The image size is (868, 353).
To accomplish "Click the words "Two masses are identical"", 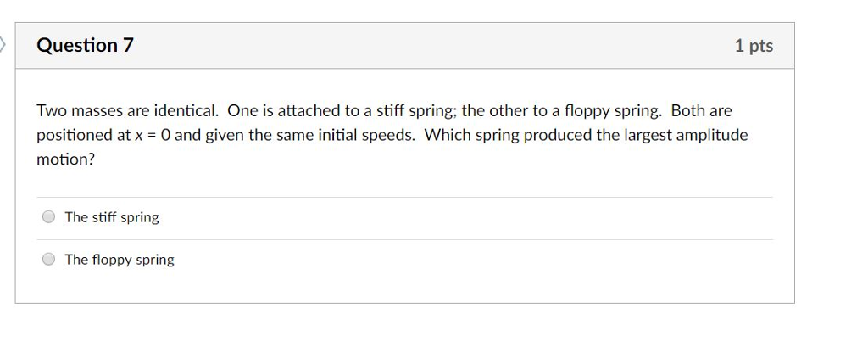I will (x=127, y=111).
